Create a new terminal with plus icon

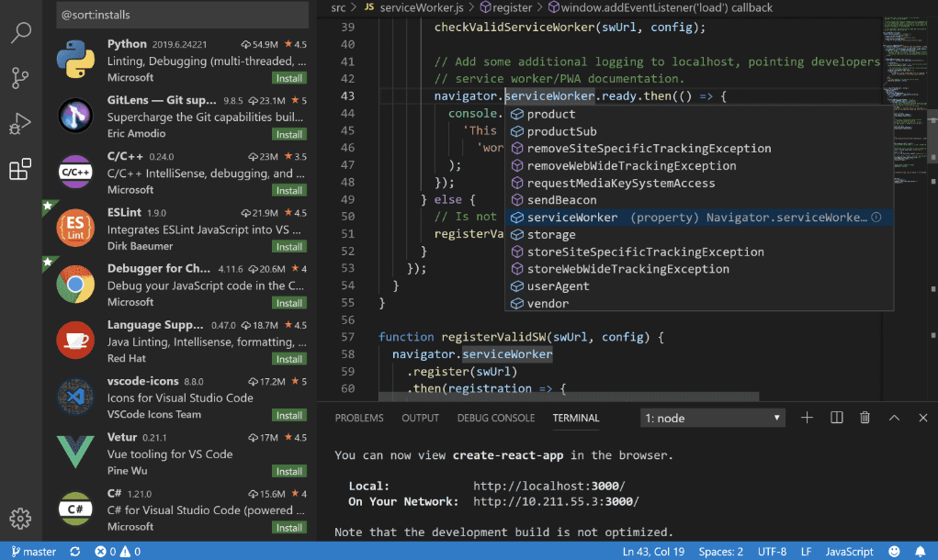click(x=807, y=418)
